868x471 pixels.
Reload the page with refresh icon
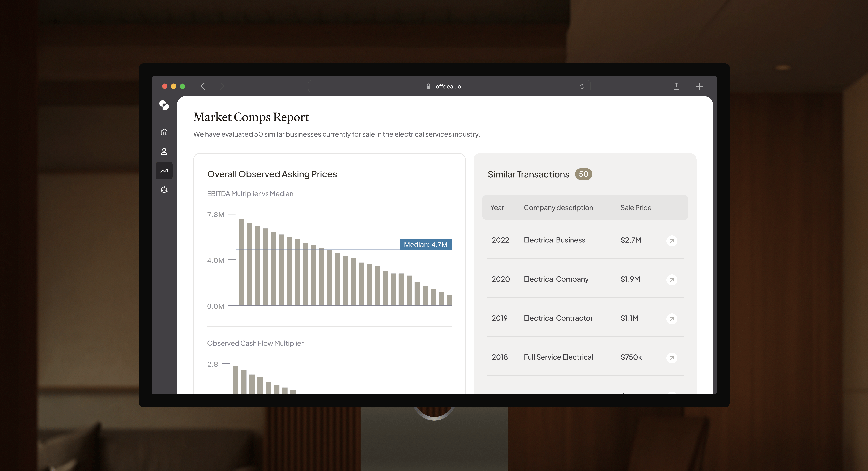[582, 87]
